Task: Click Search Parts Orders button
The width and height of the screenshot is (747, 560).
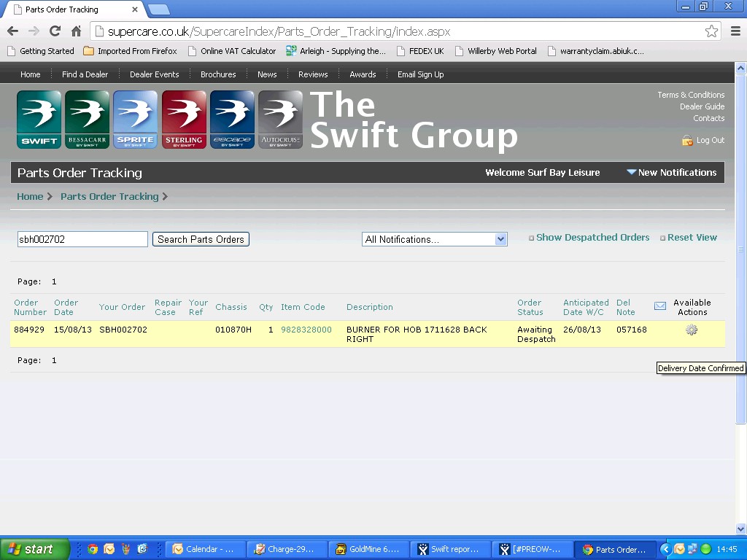Action: tap(201, 239)
